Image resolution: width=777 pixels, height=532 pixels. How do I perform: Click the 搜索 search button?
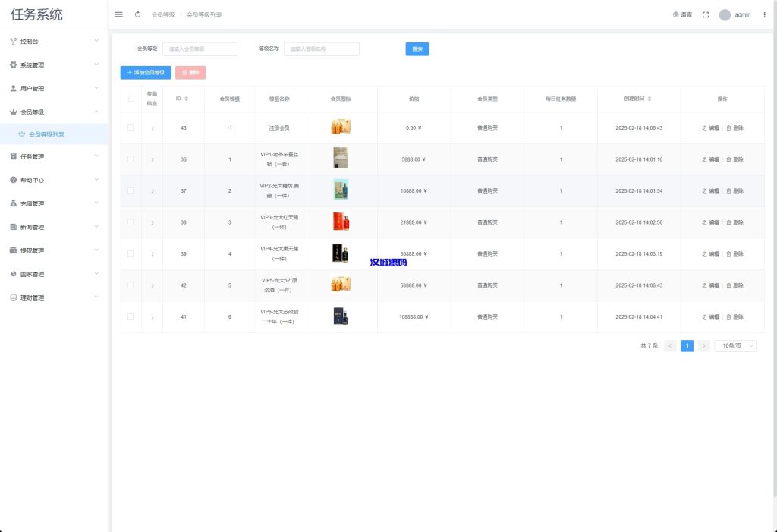[417, 49]
